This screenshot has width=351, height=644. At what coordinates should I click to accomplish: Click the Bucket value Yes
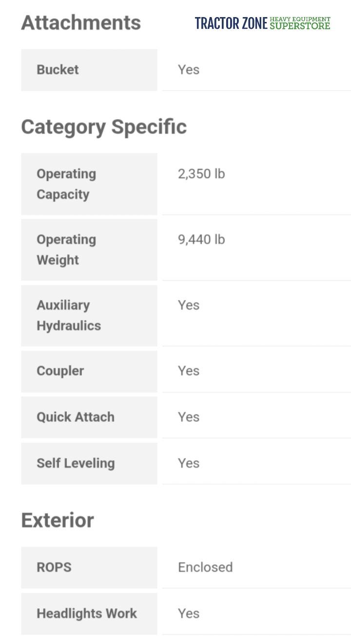(x=189, y=70)
